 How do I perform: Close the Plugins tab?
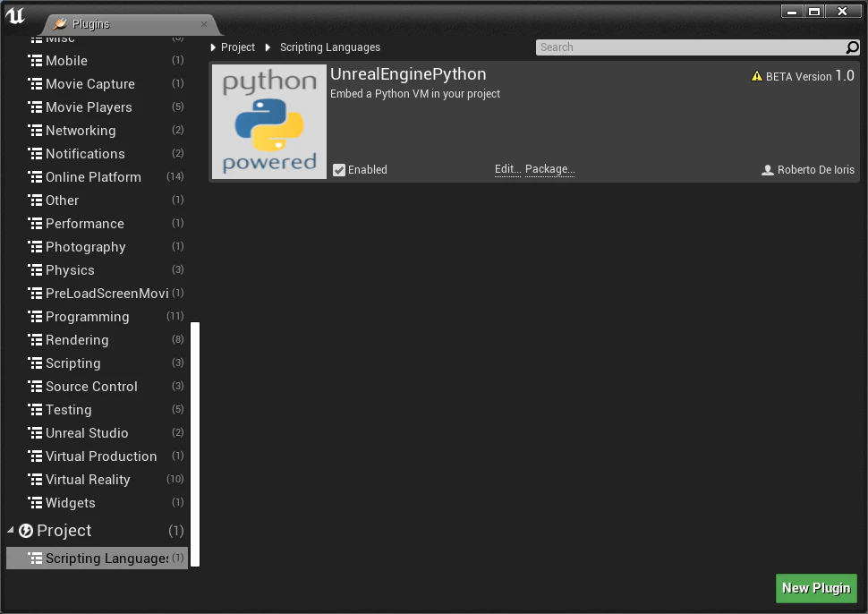click(x=204, y=24)
